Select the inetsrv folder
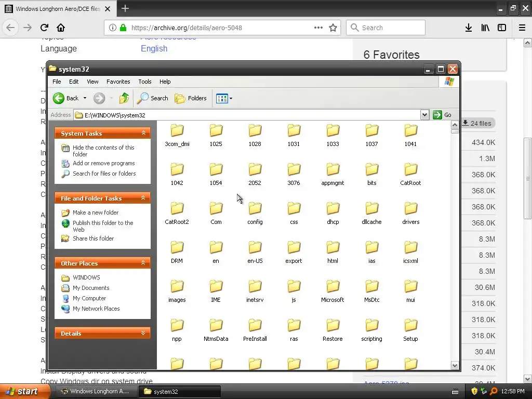Image resolution: width=532 pixels, height=399 pixels. pyautogui.click(x=255, y=291)
